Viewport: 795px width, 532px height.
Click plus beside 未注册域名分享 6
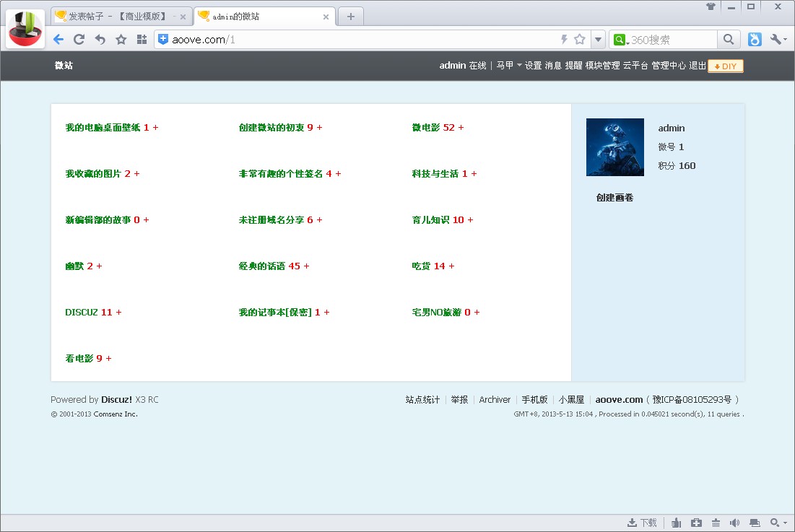click(319, 220)
